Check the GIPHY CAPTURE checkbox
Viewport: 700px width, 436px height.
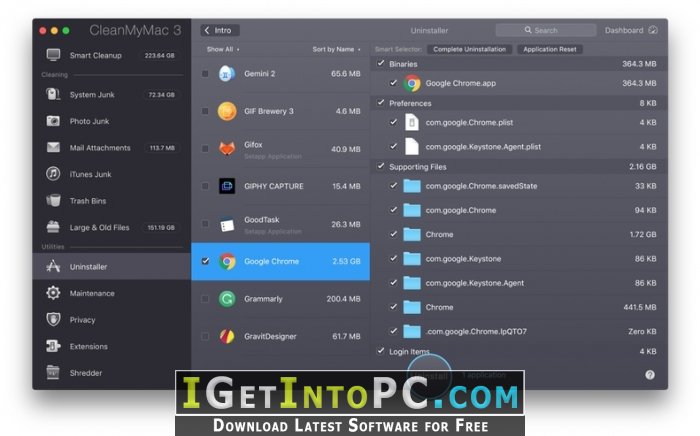(x=205, y=186)
